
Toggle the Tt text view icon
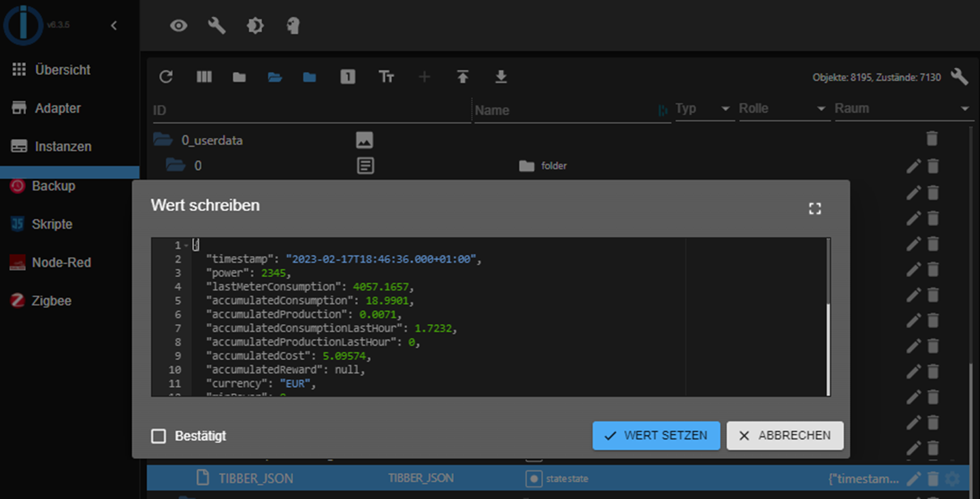pos(386,77)
